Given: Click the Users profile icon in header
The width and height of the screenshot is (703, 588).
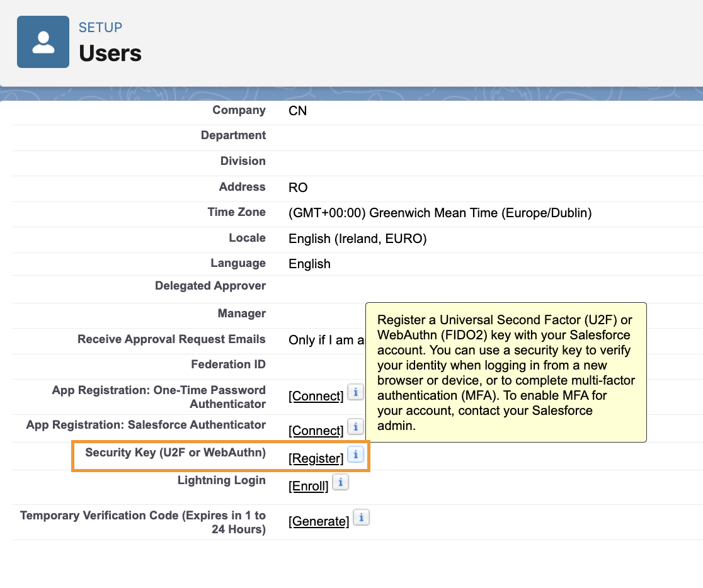Looking at the screenshot, I should pos(43,42).
